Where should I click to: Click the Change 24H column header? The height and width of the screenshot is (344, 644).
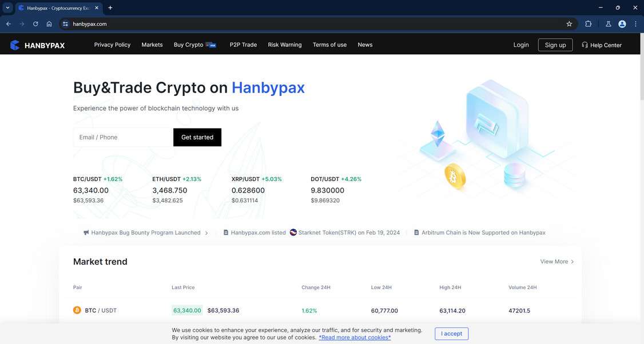coord(316,287)
